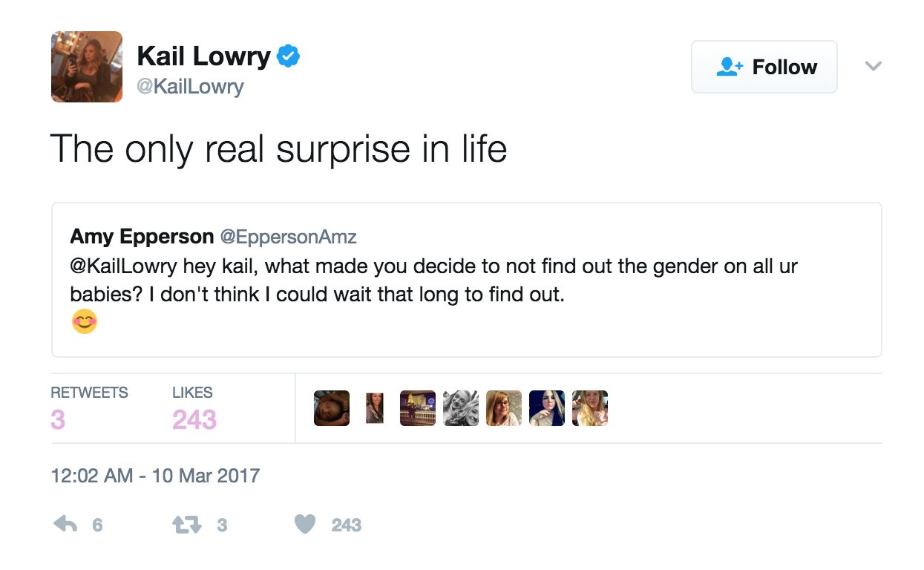Click the last liker avatar thumbnail
This screenshot has width=924, height=570.
[x=590, y=408]
